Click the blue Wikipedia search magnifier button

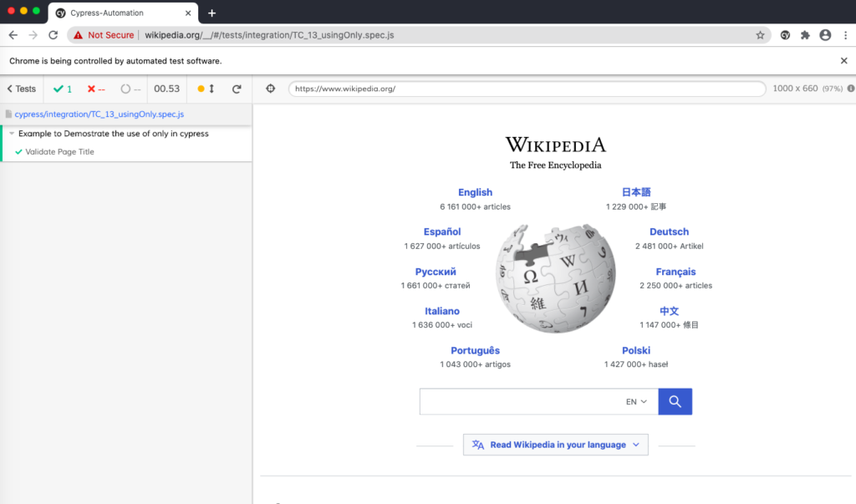click(675, 401)
